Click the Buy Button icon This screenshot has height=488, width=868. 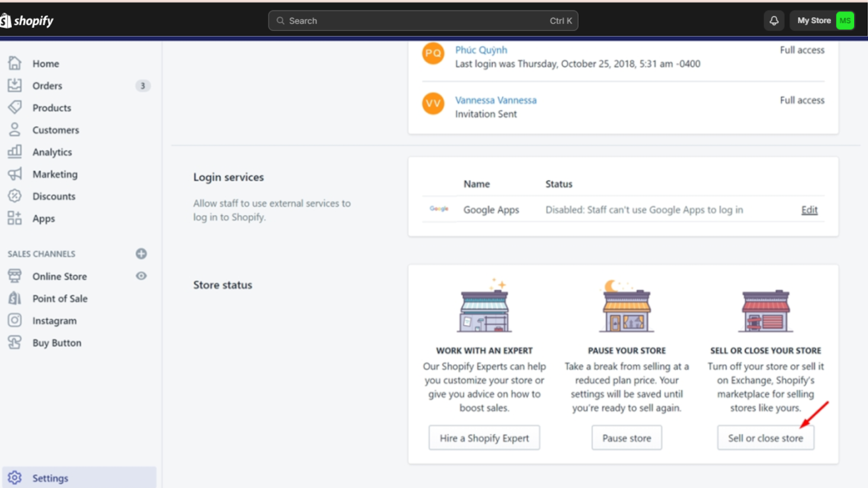(x=15, y=343)
